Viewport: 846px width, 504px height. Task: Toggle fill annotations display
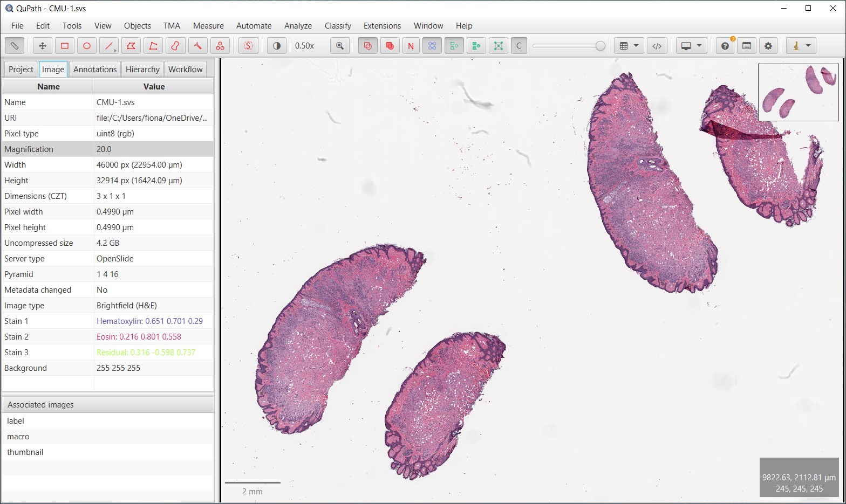tap(390, 46)
